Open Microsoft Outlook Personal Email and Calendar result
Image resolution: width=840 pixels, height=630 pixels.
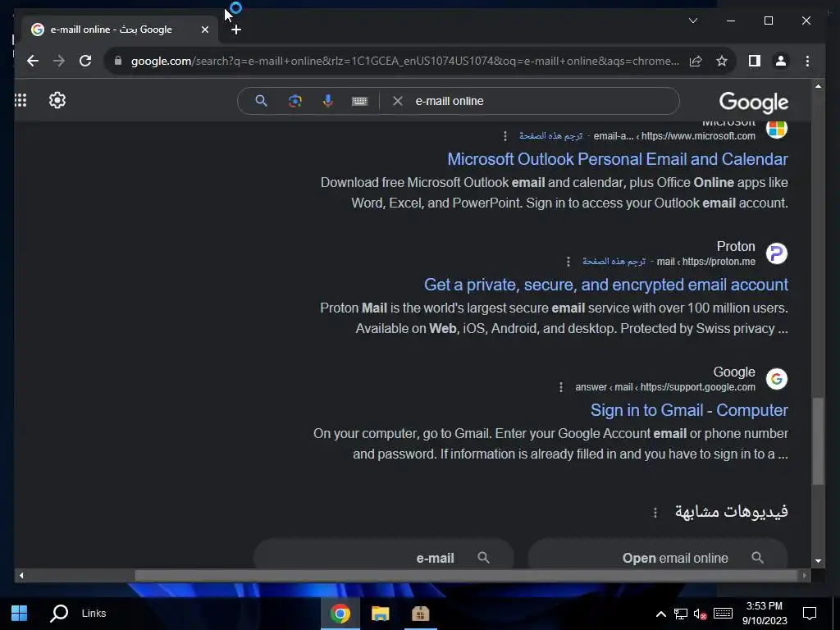(x=618, y=159)
